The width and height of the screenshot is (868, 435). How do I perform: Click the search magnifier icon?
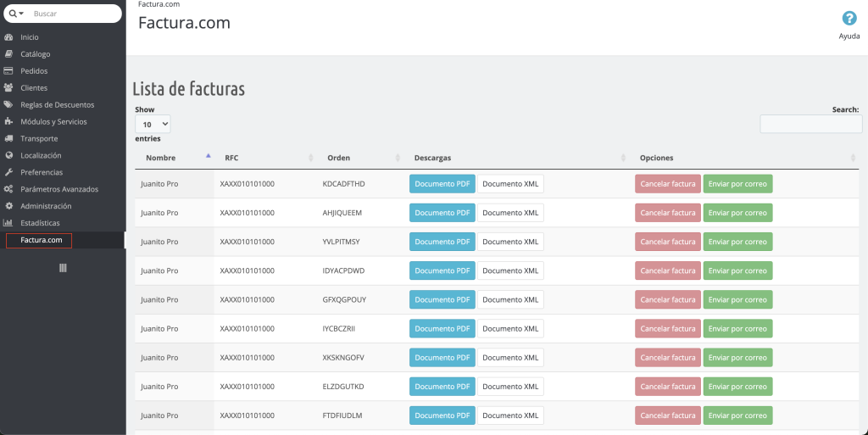pyautogui.click(x=13, y=14)
